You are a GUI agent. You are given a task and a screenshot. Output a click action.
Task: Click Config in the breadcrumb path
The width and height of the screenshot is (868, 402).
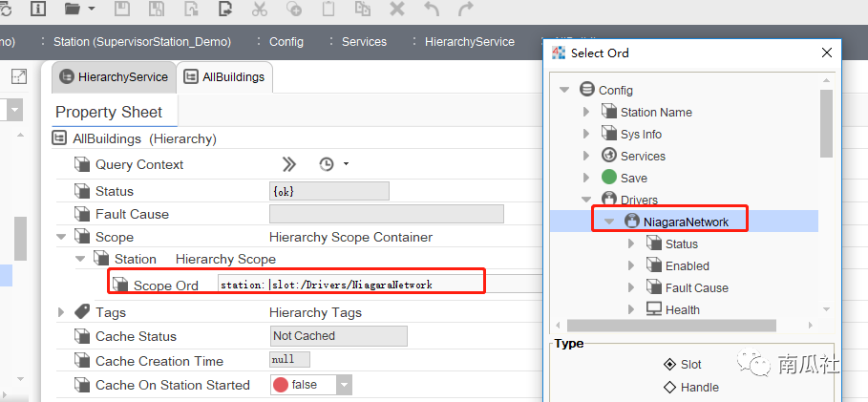pyautogui.click(x=286, y=41)
